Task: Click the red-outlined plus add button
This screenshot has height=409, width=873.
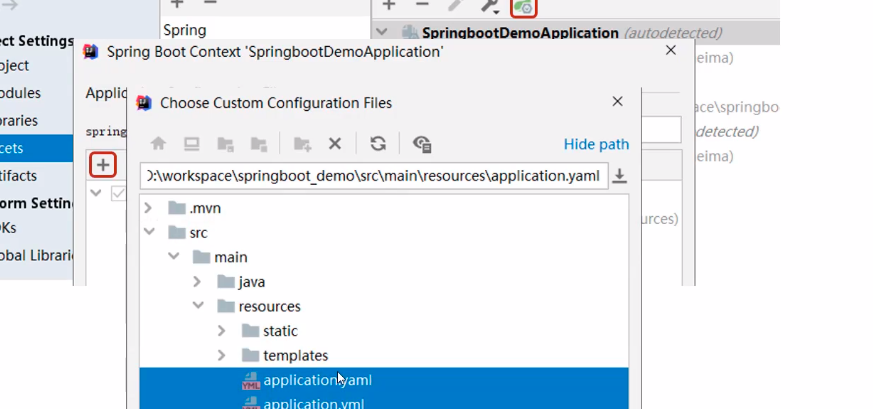Action: (104, 164)
